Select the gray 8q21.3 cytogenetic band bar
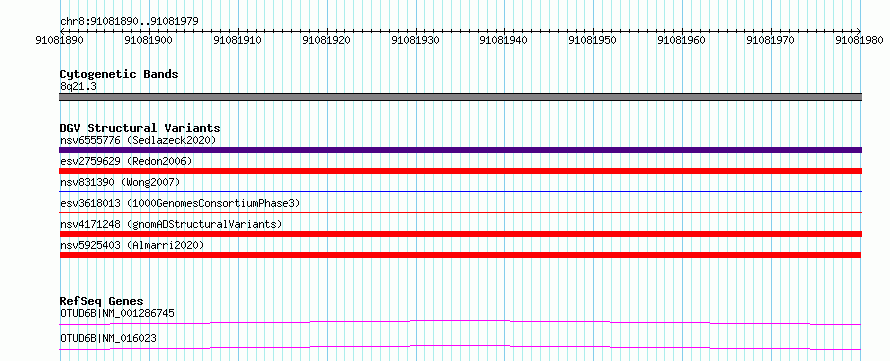Image resolution: width=890 pixels, height=361 pixels. (461, 97)
